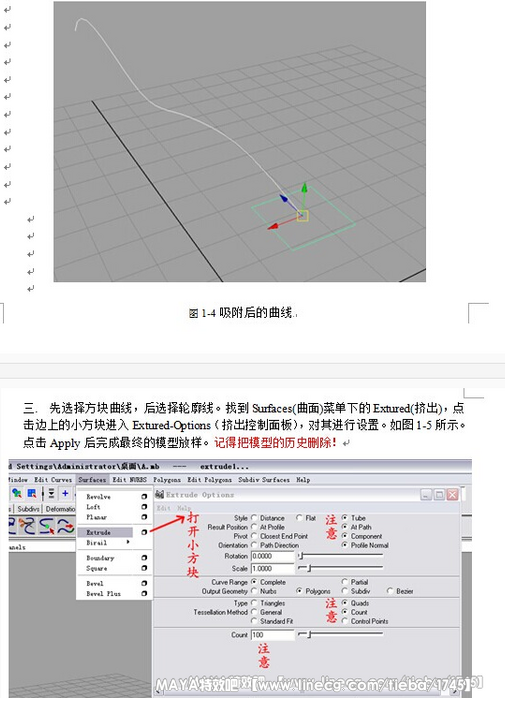
Task: Click the select by object type icon
Action: [32, 493]
